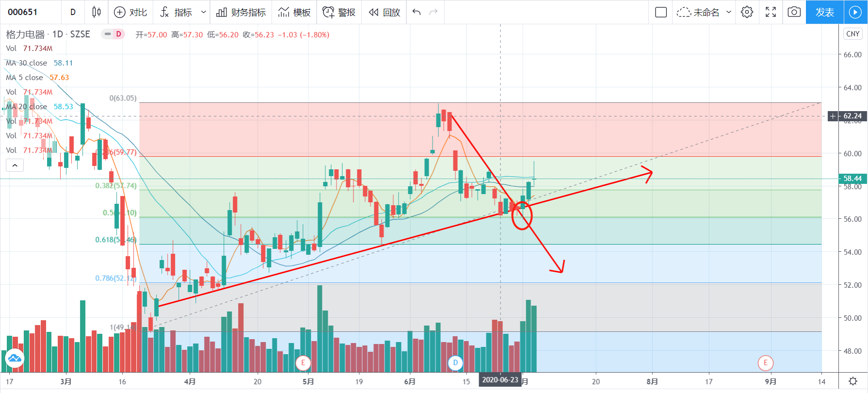Open the 未命名 saved layout menu

(x=704, y=12)
